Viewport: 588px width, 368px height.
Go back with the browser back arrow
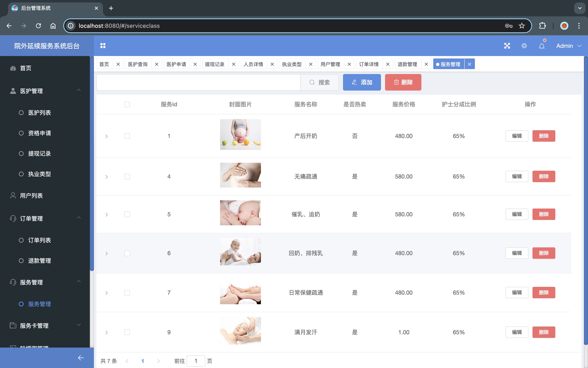(9, 26)
